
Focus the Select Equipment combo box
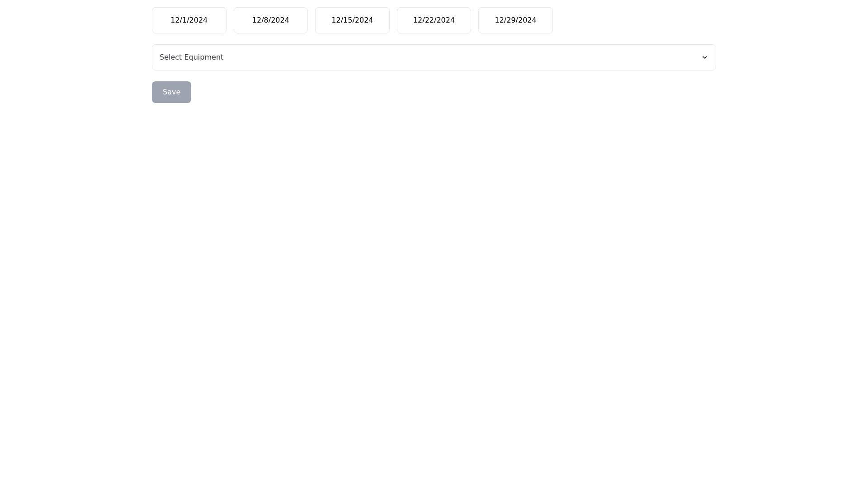click(x=434, y=57)
